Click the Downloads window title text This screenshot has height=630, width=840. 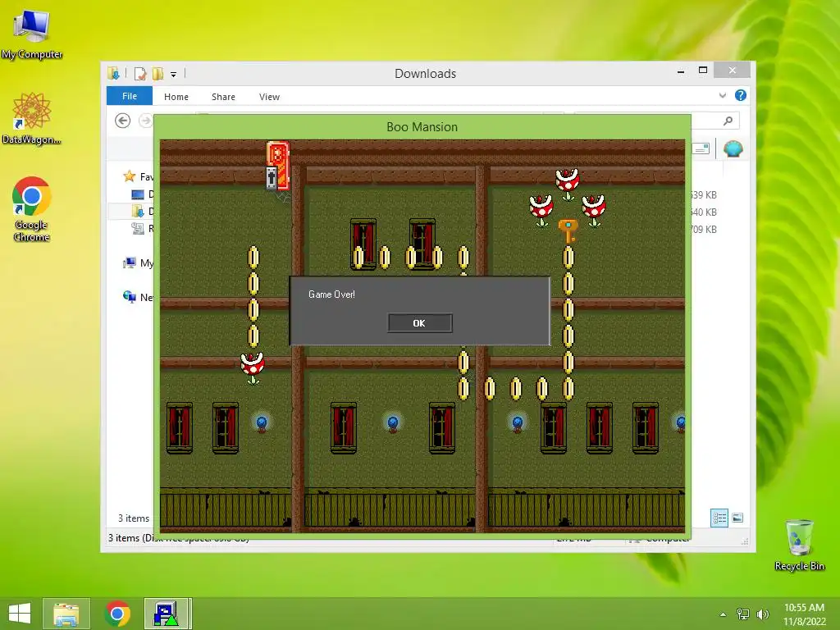pos(426,73)
